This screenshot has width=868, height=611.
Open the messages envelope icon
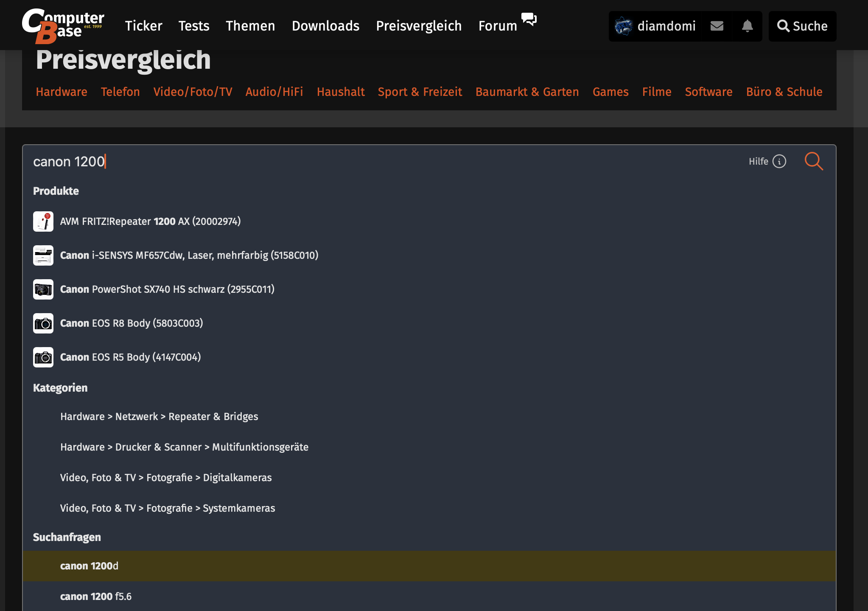717,26
